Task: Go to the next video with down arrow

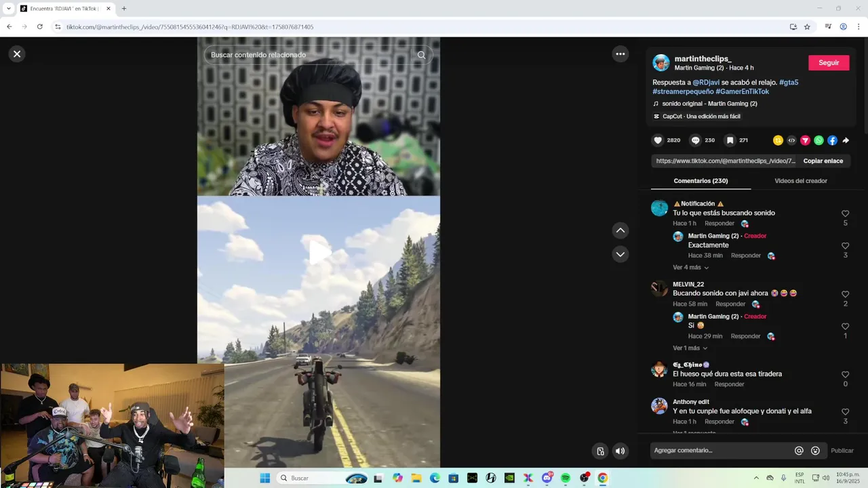Action: point(620,254)
